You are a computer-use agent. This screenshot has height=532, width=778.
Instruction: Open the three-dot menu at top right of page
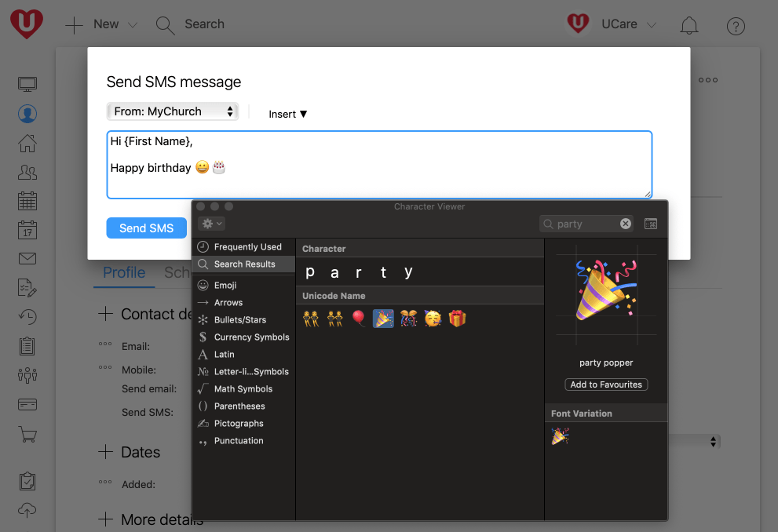click(708, 80)
